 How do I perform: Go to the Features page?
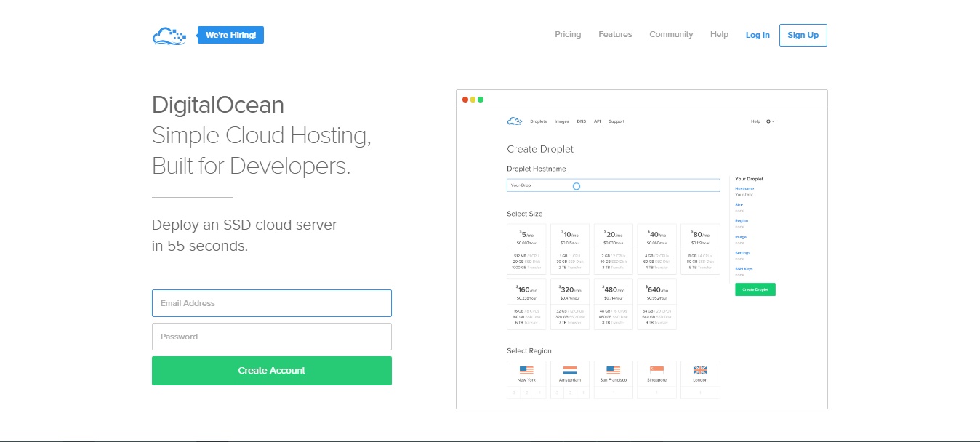coord(615,34)
